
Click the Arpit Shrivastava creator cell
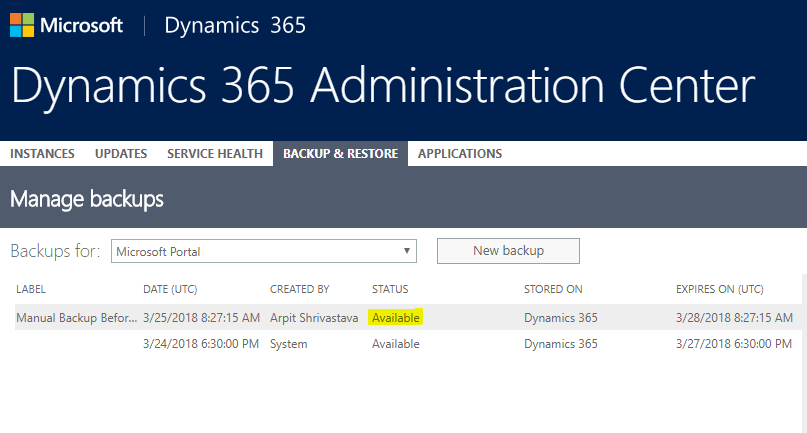tap(314, 318)
